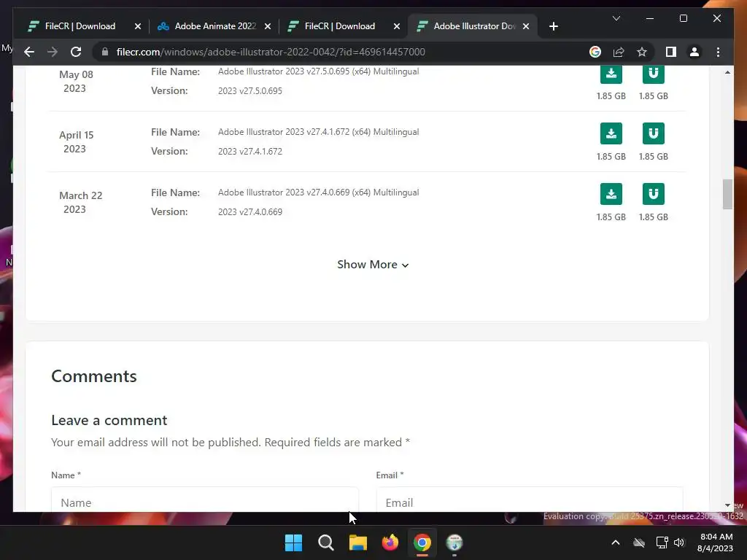The height and width of the screenshot is (560, 747).
Task: Click version text 2023 v27.4.1.672
Action: click(250, 152)
